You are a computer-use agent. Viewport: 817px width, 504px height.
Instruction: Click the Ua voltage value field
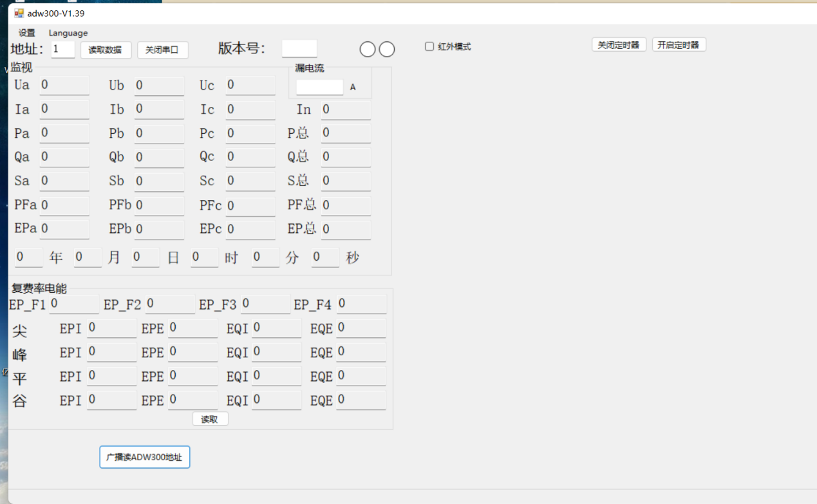pos(64,85)
